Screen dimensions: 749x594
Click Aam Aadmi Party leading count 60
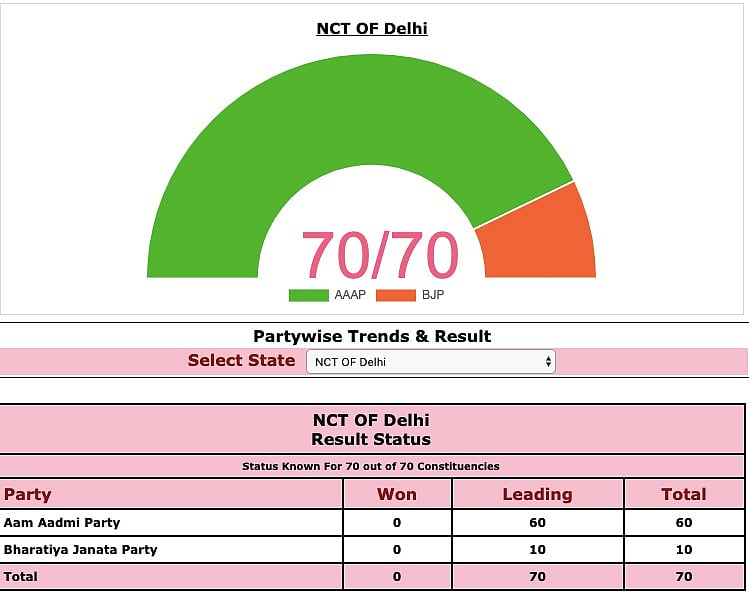(x=537, y=522)
